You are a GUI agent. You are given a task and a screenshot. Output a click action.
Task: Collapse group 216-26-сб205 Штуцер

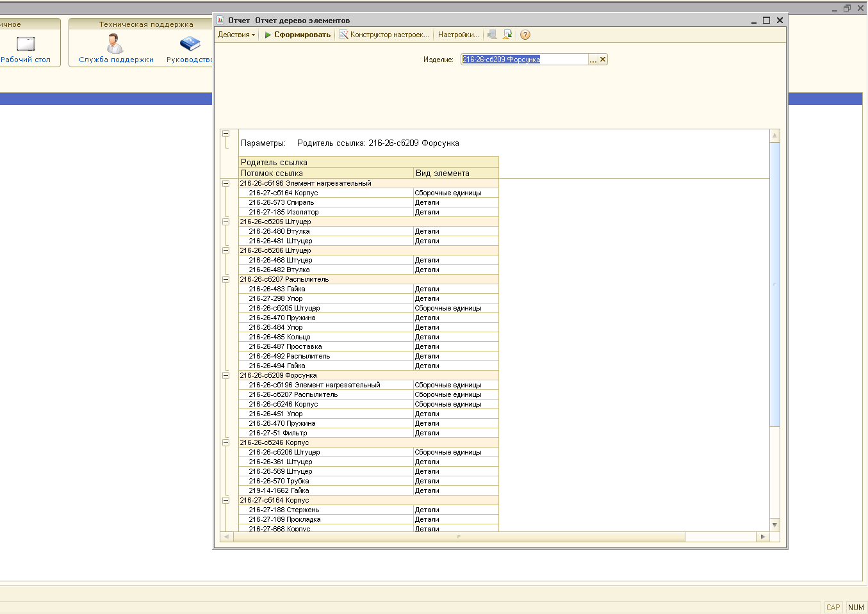[225, 222]
